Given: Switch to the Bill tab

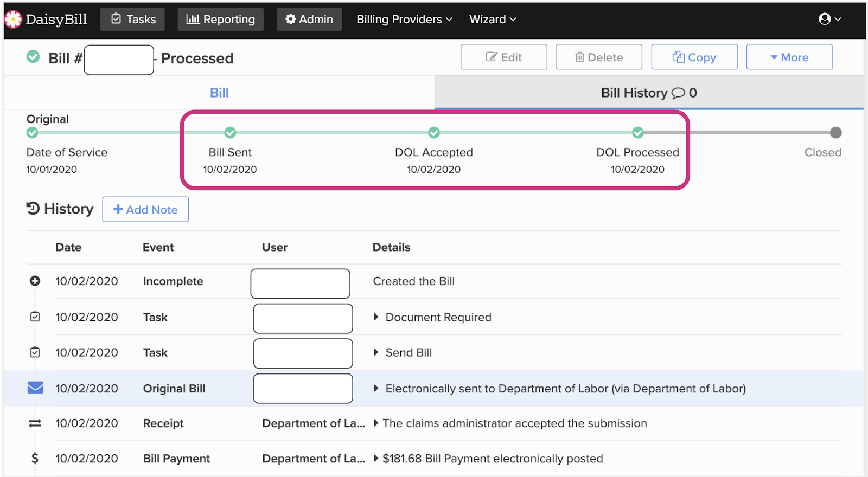Looking at the screenshot, I should pyautogui.click(x=219, y=93).
